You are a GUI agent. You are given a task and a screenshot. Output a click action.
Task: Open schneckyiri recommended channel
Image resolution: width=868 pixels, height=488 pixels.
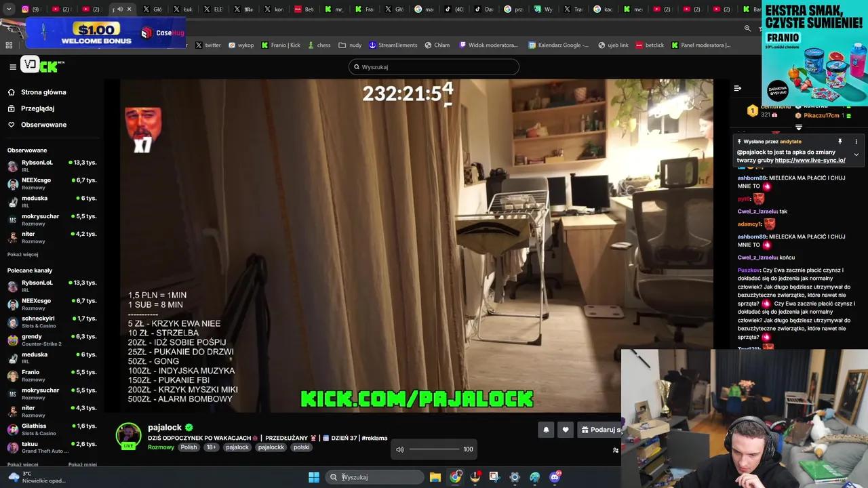pos(52,321)
